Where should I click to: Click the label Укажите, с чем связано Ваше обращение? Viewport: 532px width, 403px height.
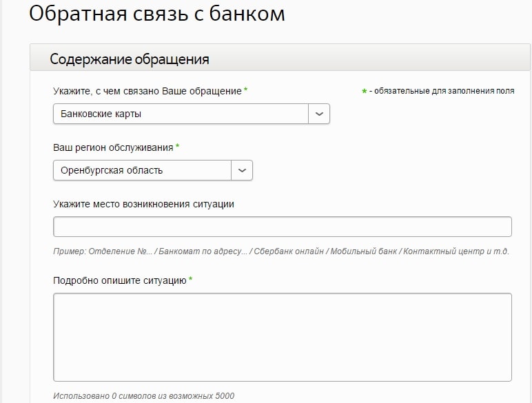(x=147, y=91)
